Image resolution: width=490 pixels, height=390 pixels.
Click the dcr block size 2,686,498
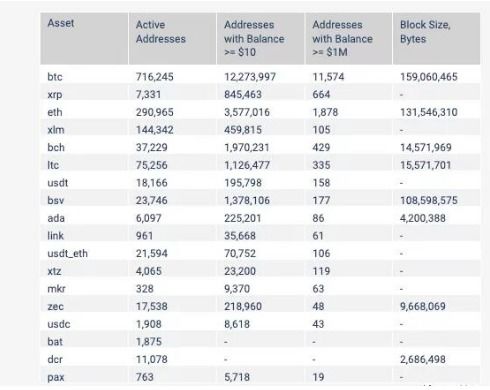pyautogui.click(x=423, y=359)
